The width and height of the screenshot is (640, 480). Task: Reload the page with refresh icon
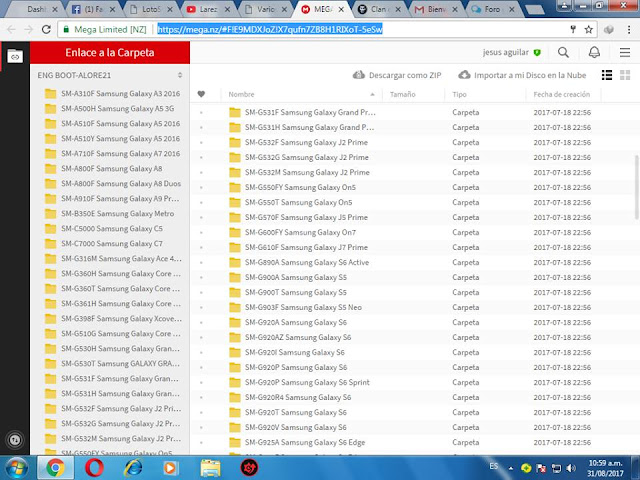pos(46,29)
